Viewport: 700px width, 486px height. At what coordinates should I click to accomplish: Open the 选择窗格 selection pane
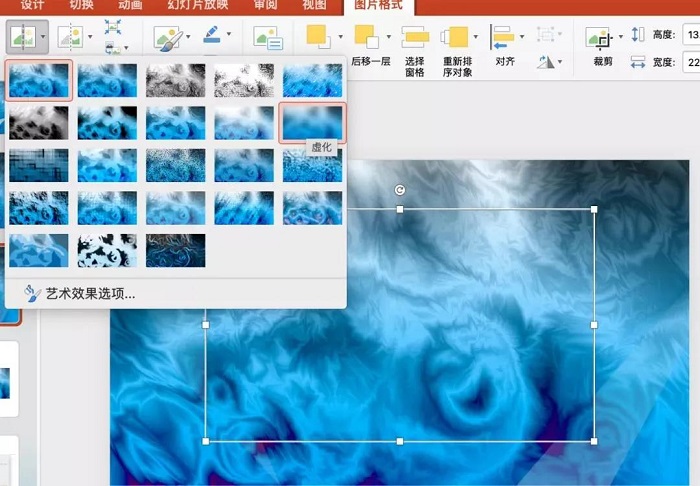pyautogui.click(x=415, y=39)
